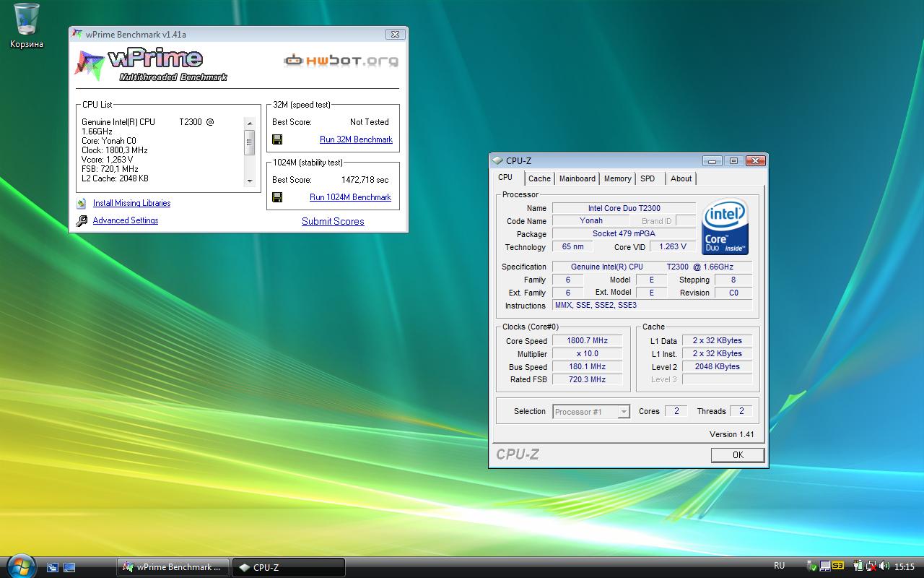This screenshot has height=578, width=924.
Task: Click the wPrime title bar app icon
Action: (77, 34)
